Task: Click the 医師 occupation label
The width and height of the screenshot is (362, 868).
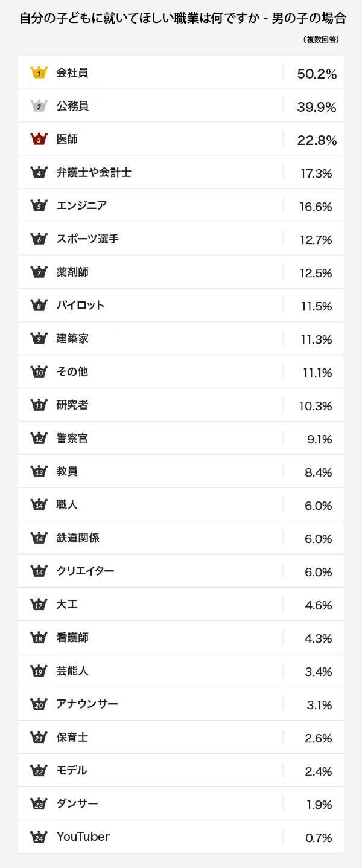Action: pyautogui.click(x=67, y=139)
